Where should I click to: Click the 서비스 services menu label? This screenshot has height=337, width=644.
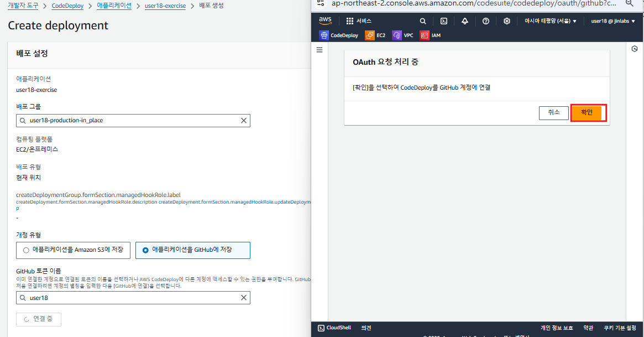coord(364,21)
